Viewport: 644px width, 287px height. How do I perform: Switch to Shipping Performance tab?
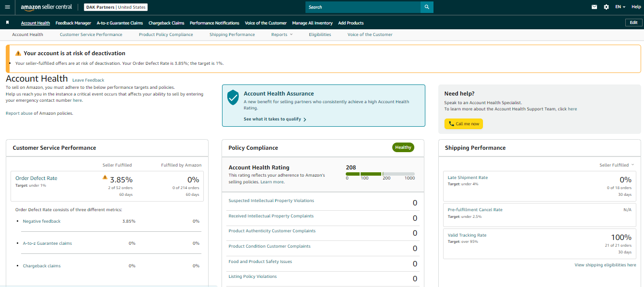232,35
